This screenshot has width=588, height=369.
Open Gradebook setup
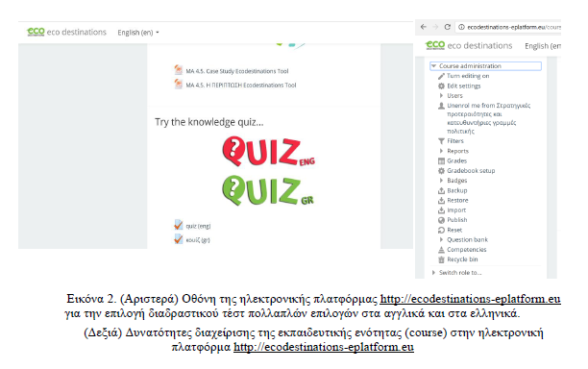point(471,171)
